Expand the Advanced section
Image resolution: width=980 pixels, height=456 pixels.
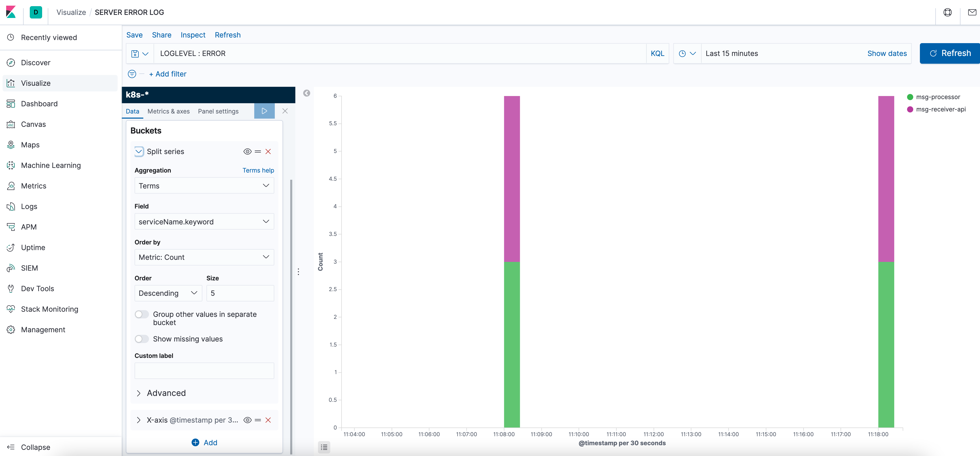coord(161,393)
